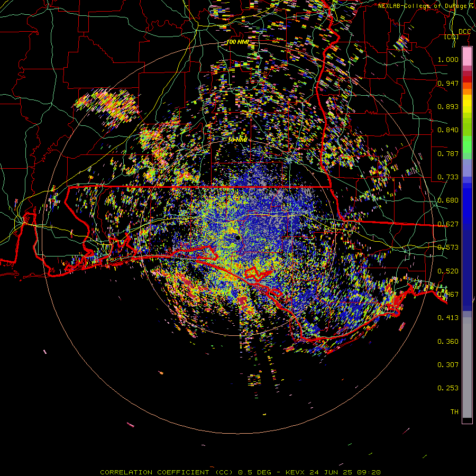This screenshot has height=476, width=476.
Task: Click the TH threshold label
Action: 454,412
